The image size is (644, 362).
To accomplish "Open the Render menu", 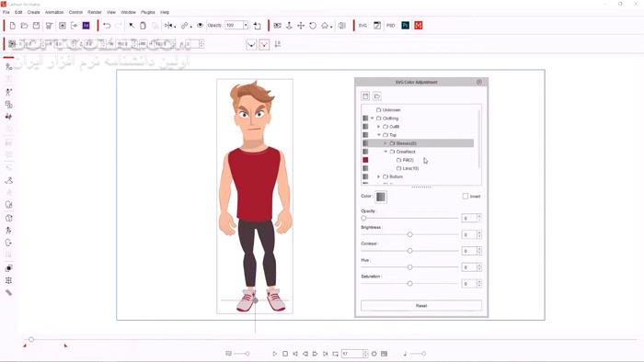I will 95,12.
